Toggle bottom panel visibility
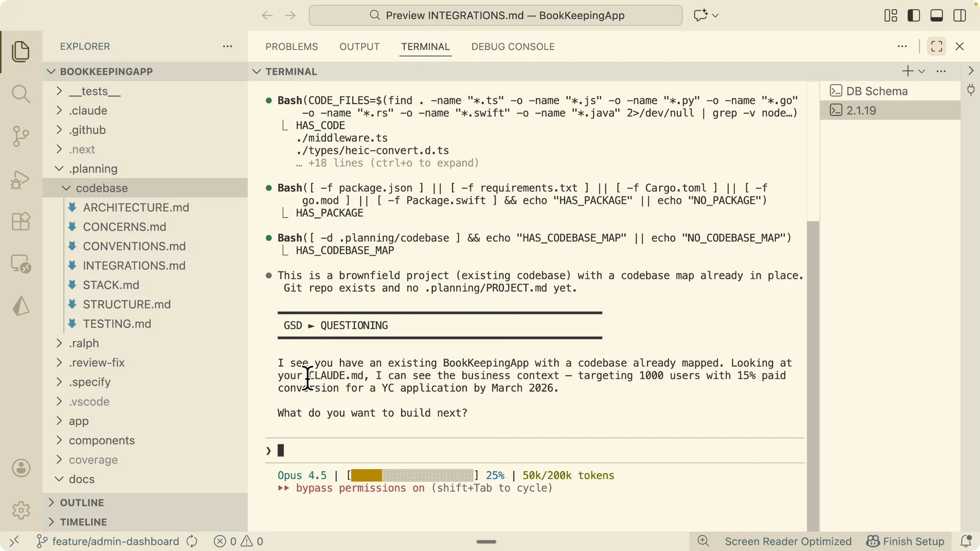This screenshot has width=980, height=551. pos(937,15)
